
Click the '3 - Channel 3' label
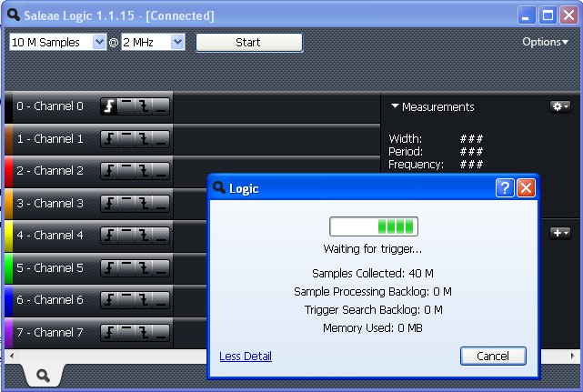(50, 204)
